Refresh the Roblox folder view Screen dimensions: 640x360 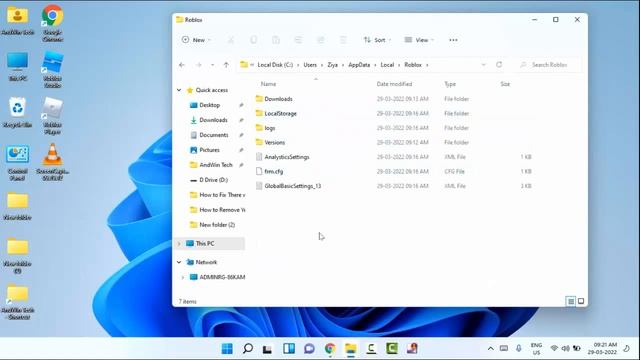coord(499,65)
